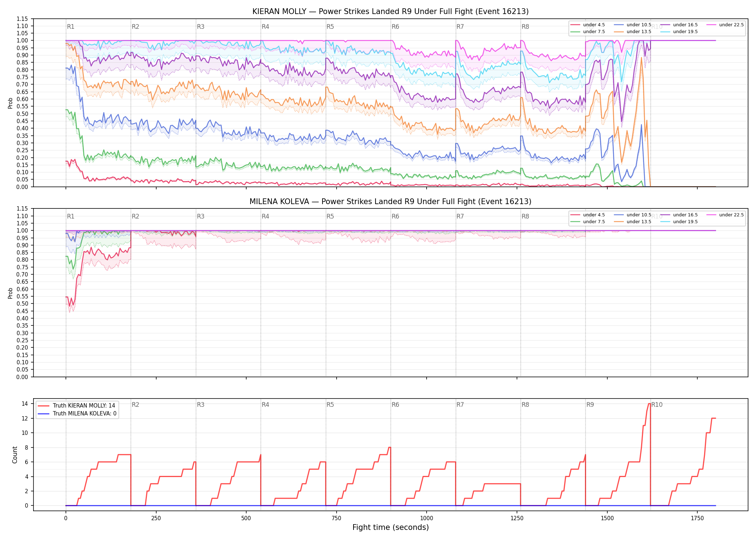The image size is (756, 540).
Task: Click the Kieran Molly chart title
Action: 391,12
